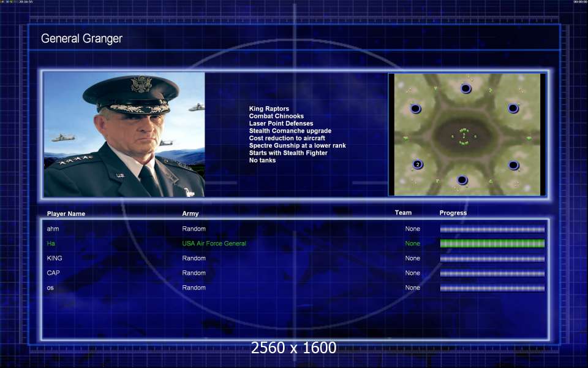Image resolution: width=588 pixels, height=368 pixels.
Task: Click the Starts with Stealth Fighter line
Action: click(288, 153)
